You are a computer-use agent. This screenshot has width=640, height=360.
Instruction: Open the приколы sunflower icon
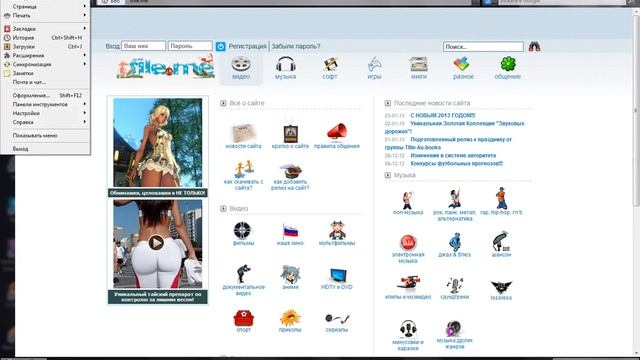point(290,318)
